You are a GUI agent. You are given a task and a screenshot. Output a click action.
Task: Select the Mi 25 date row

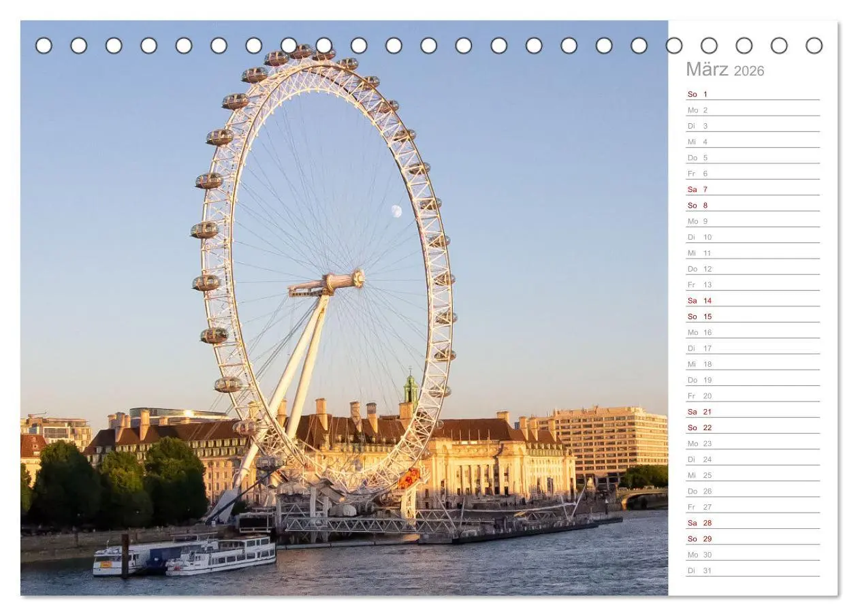752,474
